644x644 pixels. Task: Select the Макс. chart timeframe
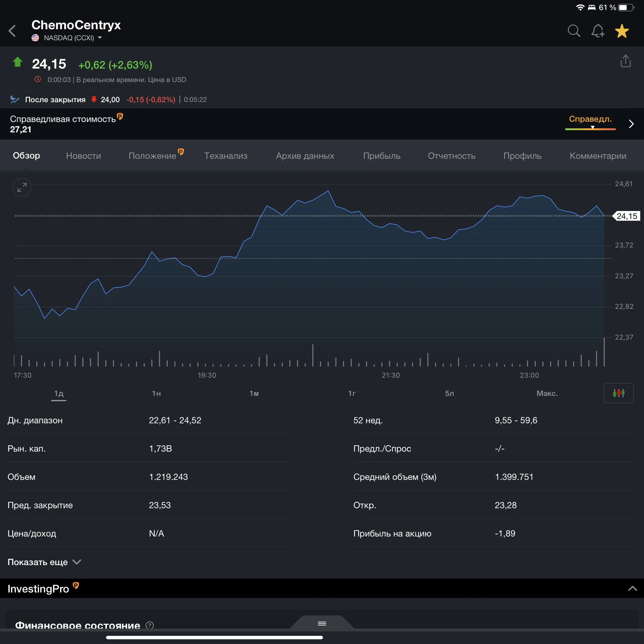(x=547, y=393)
